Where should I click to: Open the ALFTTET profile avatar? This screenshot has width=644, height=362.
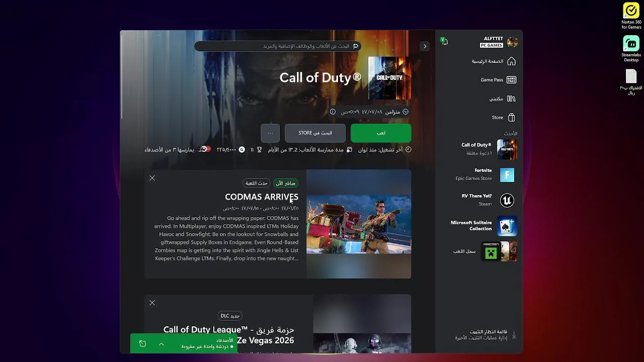(x=512, y=42)
